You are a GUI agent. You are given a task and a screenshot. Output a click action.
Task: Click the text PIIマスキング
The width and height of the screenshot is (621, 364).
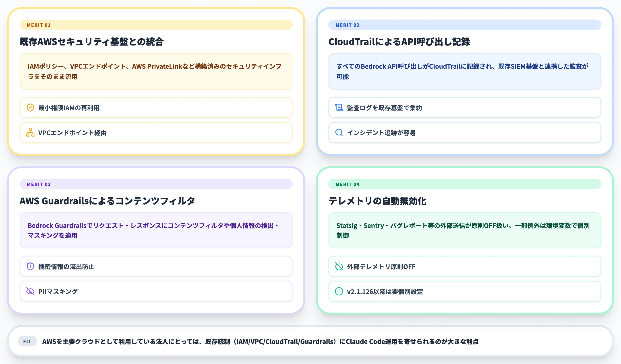click(58, 291)
